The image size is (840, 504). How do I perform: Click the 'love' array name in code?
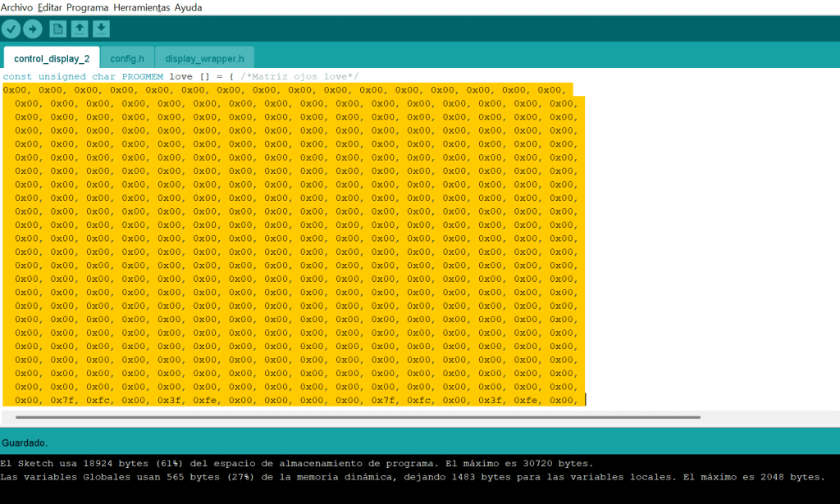click(180, 76)
